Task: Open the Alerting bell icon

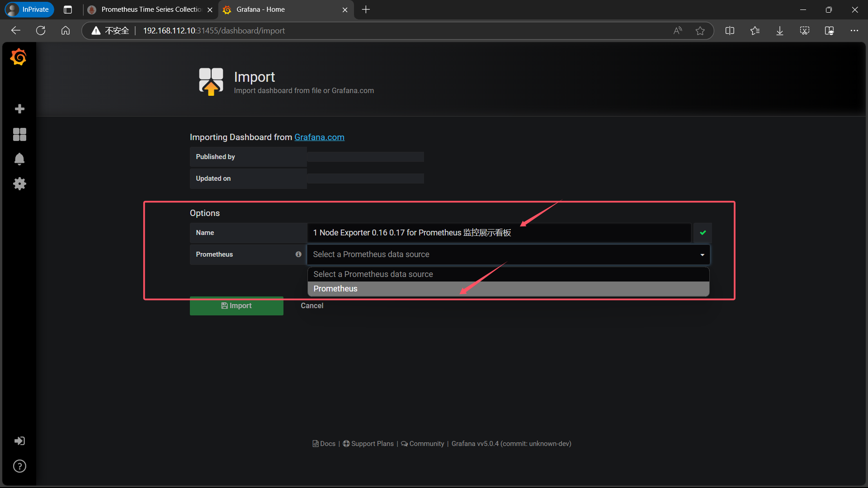Action: point(19,159)
